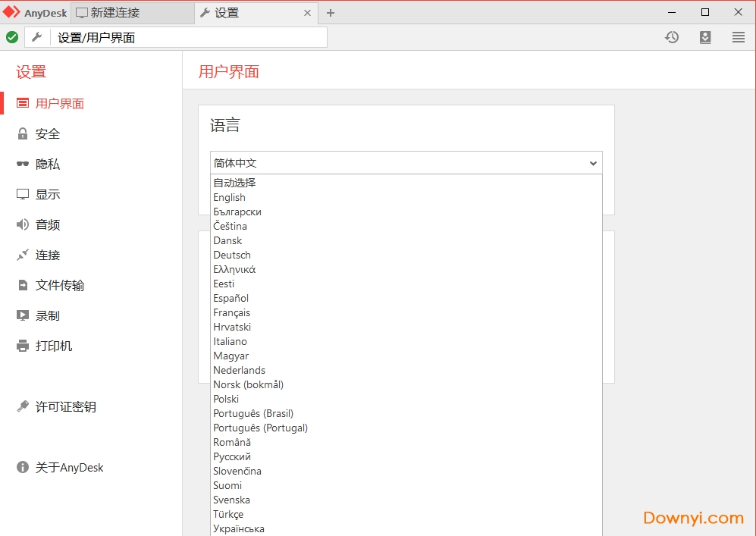Click the plus to open new tab
The height and width of the screenshot is (536, 756).
pyautogui.click(x=330, y=12)
